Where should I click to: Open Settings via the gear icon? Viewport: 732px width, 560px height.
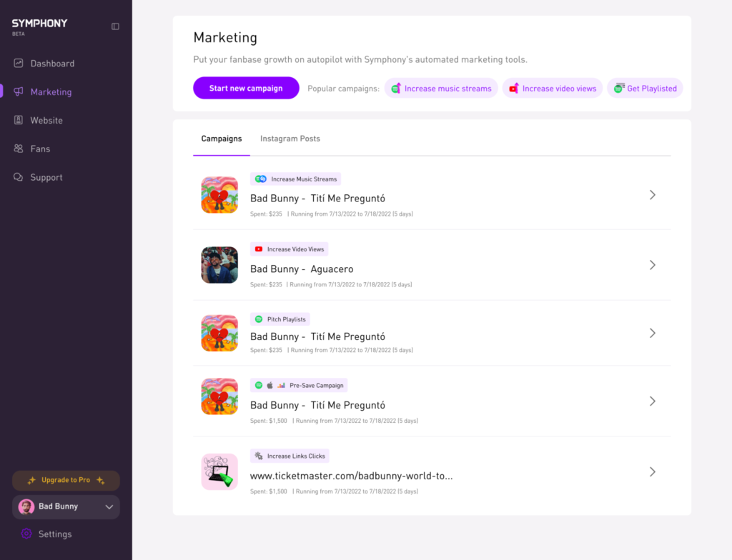pos(26,534)
